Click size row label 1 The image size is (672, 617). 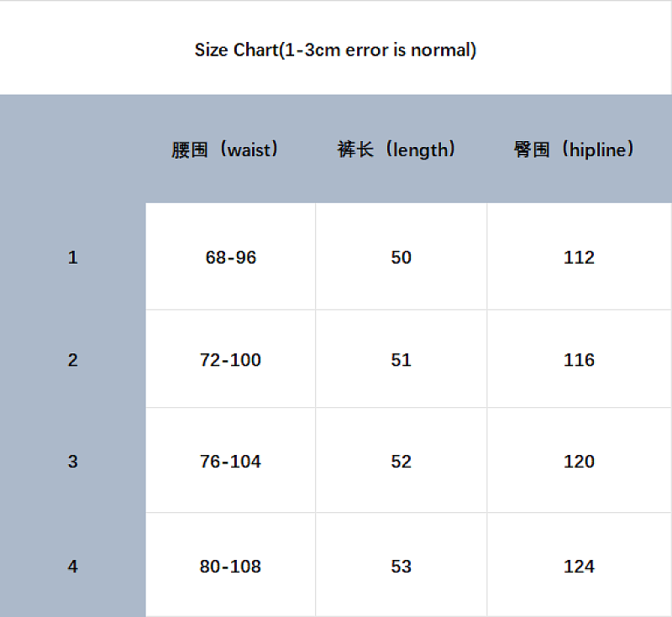[73, 258]
